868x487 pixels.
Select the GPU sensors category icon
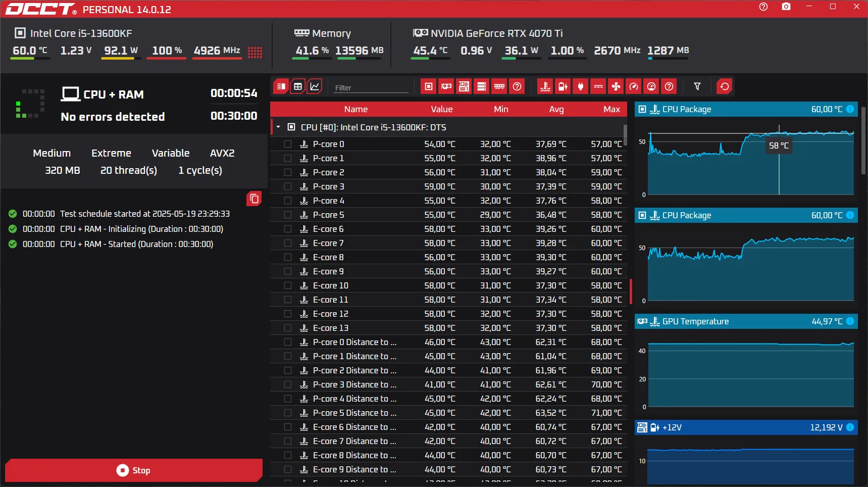pos(446,86)
